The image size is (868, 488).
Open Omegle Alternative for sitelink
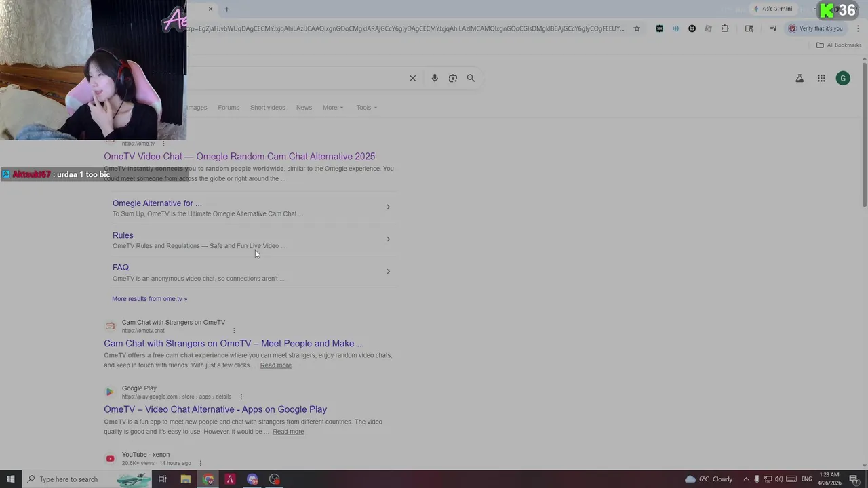coord(157,203)
